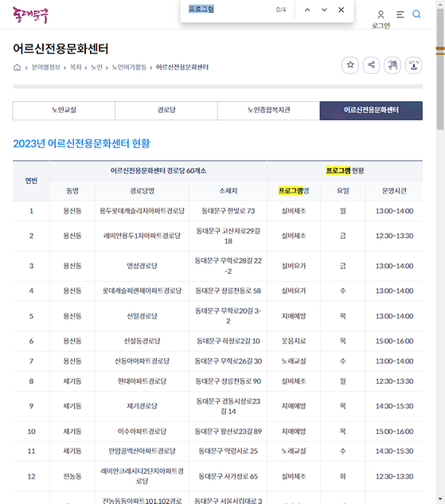Click address 동대문구 하정로2길 10
This screenshot has height=504, width=445.
(x=228, y=341)
